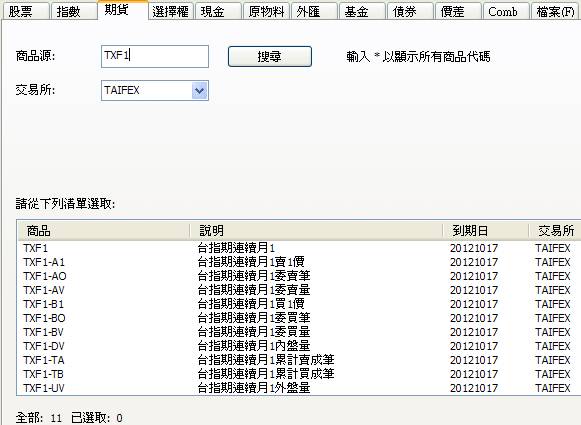Viewport: 581px width, 425px height.
Task: Switch to the 原物料 tab
Action: [266, 11]
